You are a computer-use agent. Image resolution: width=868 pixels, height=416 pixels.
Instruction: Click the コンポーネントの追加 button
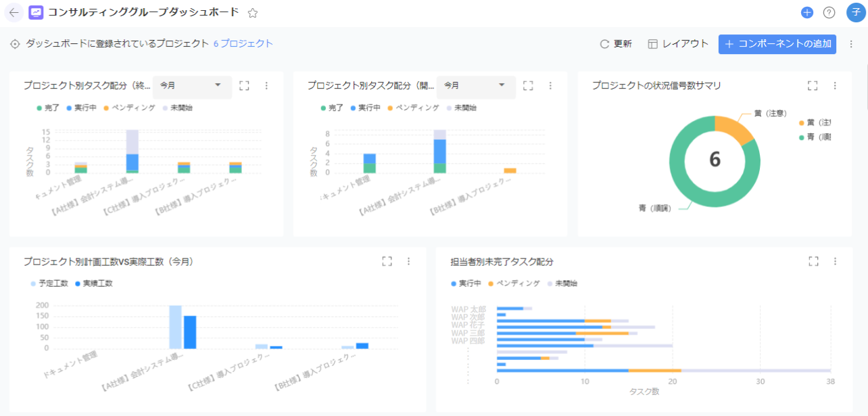click(777, 44)
